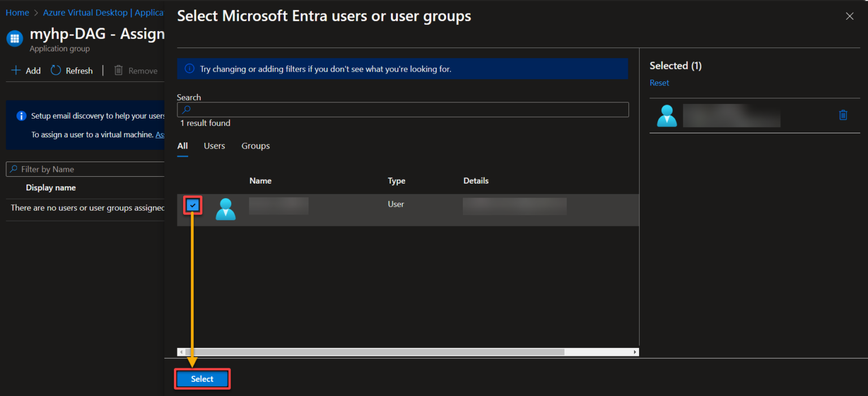Screen dimensions: 868x396
Task: Click the Select button to confirm
Action: (x=202, y=378)
